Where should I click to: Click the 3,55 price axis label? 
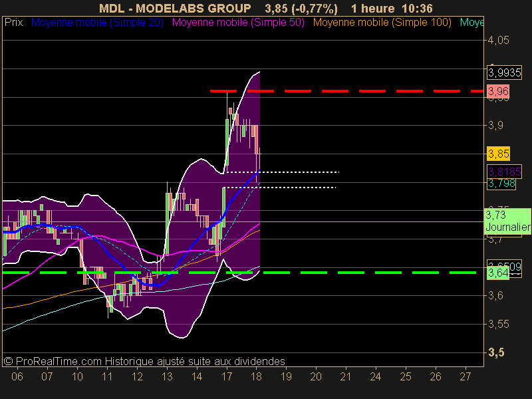498,324
